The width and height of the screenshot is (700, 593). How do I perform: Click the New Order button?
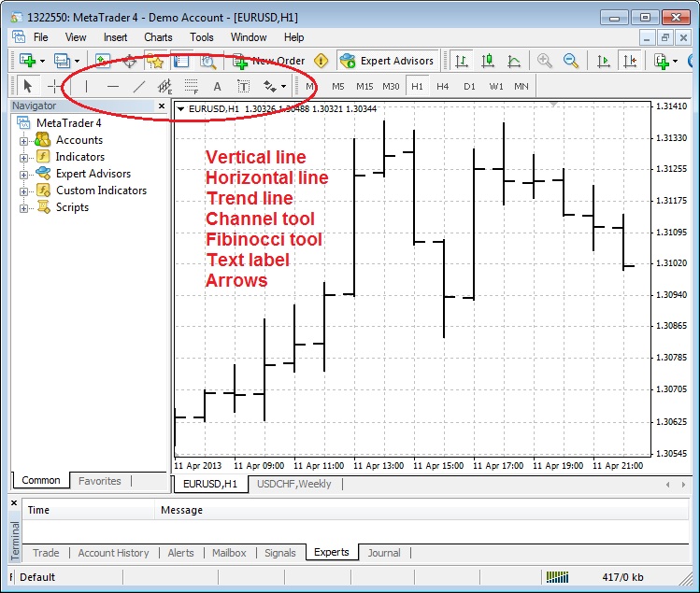[269, 61]
